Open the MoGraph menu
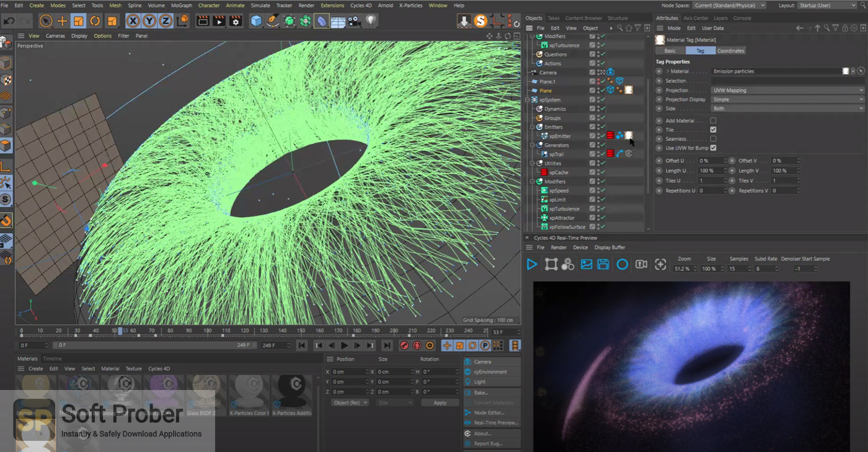This screenshot has height=452, width=868. pyautogui.click(x=182, y=5)
